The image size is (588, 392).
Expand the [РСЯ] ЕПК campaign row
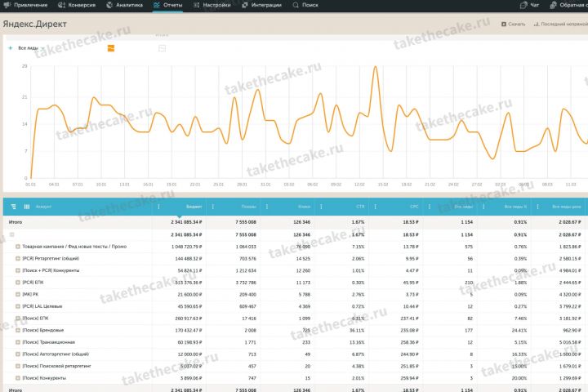[x=18, y=283]
